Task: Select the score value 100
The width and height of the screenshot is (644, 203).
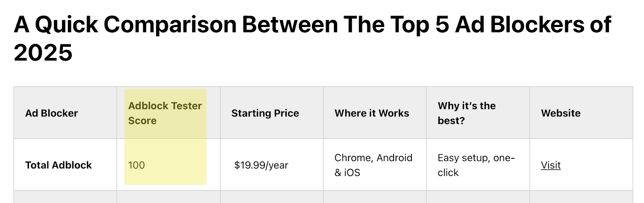Action: pos(136,165)
